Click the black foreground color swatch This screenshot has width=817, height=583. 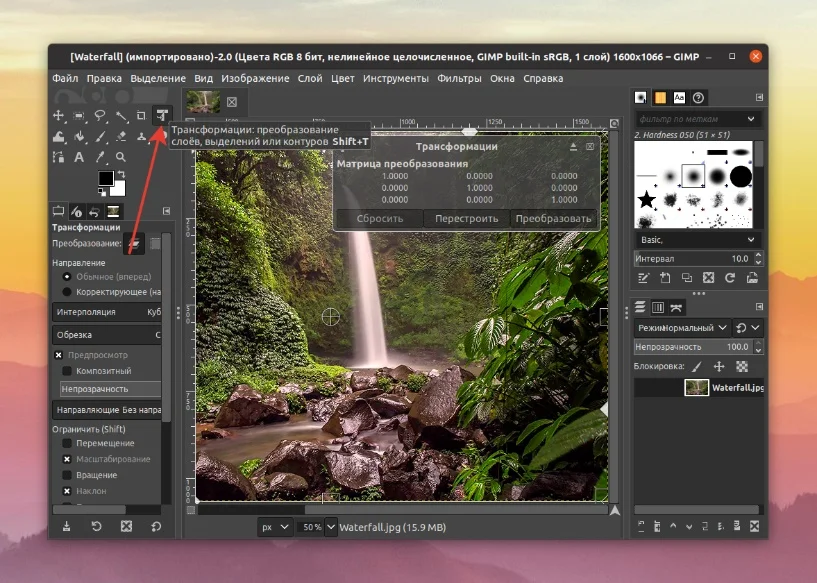point(105,179)
